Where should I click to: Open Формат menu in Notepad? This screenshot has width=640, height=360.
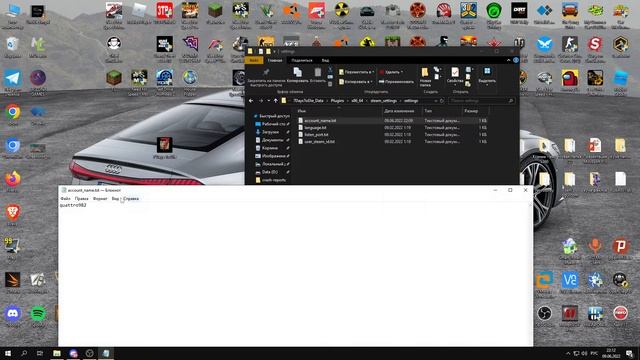point(100,199)
